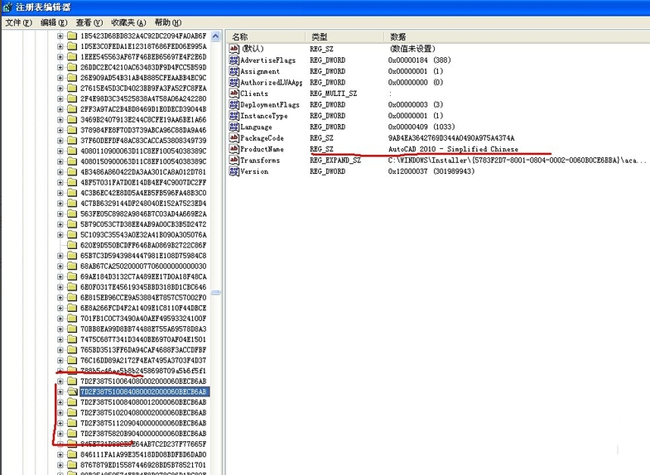Select key 4080110900063D11C8EF...
Viewport: 650px width, 475px height.
(x=143, y=151)
